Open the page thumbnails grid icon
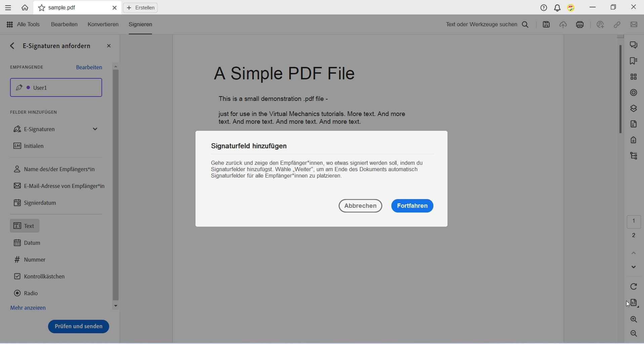The height and width of the screenshot is (344, 644). (x=634, y=77)
